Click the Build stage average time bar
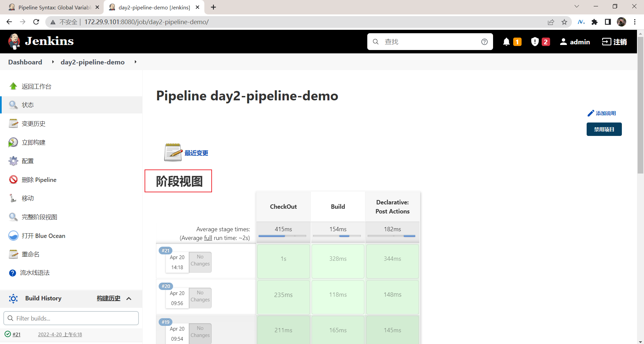 [x=337, y=236]
